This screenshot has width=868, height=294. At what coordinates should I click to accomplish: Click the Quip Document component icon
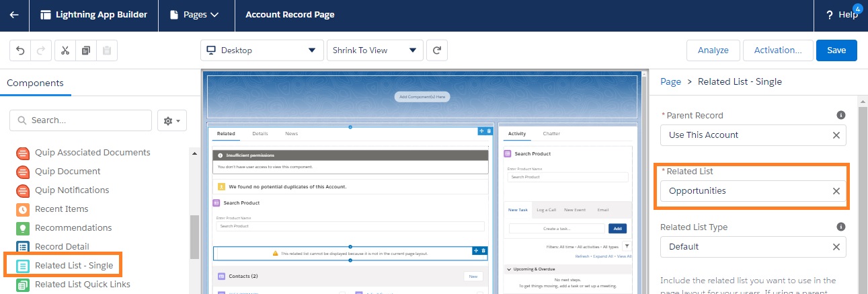(23, 172)
